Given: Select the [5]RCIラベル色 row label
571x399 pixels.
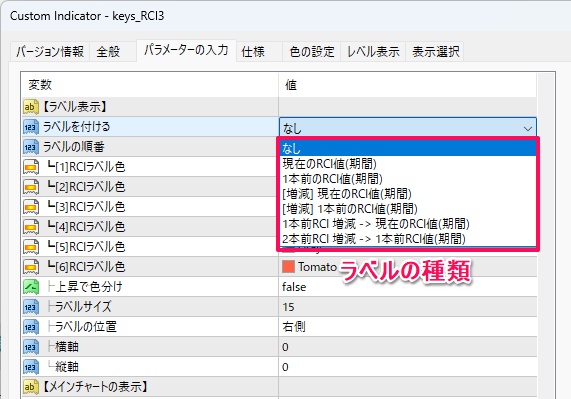Looking at the screenshot, I should click(x=86, y=247).
